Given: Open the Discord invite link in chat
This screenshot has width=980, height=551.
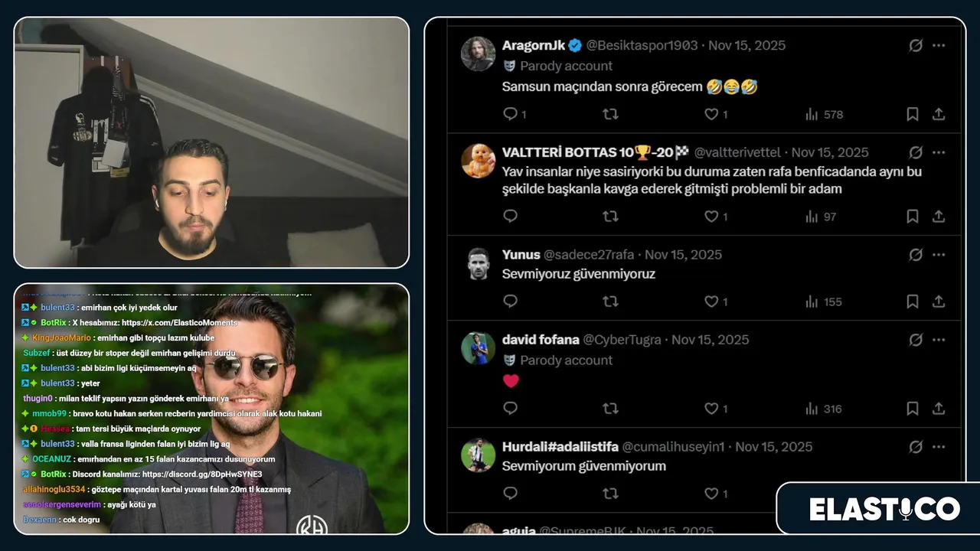Looking at the screenshot, I should coord(202,474).
